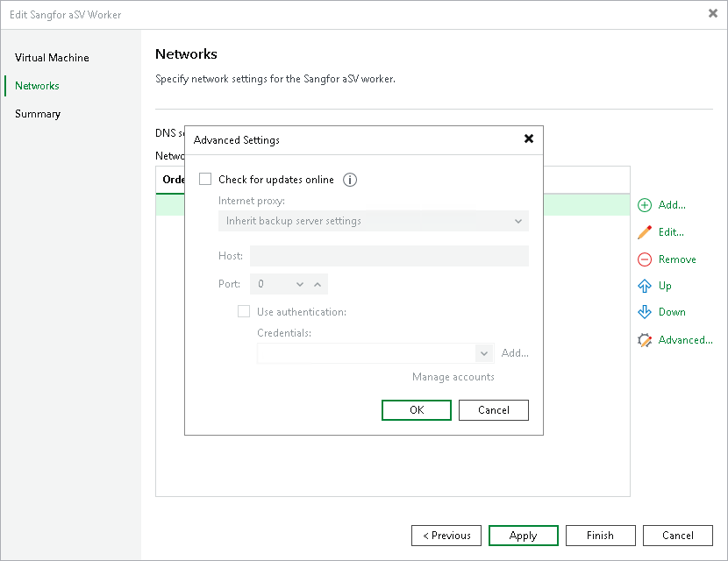Enable Check for updates online checkbox
Viewport: 728px width, 561px height.
click(x=205, y=179)
